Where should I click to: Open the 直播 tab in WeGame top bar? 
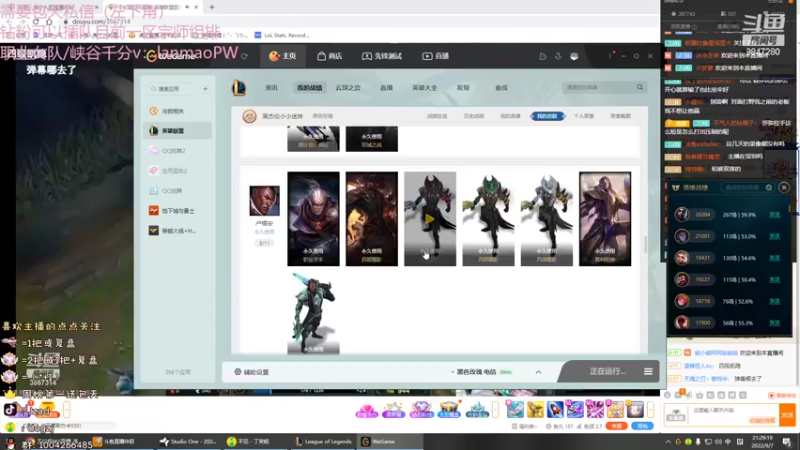pyautogui.click(x=435, y=56)
